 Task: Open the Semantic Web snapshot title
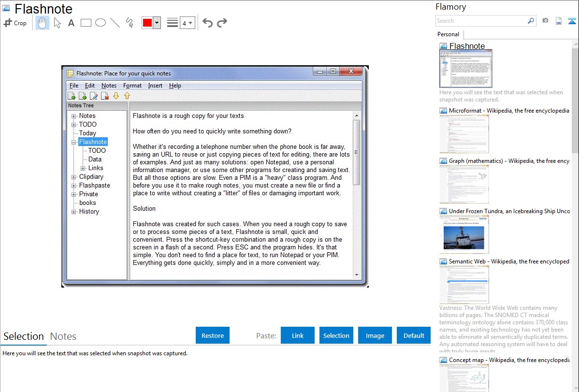tap(509, 261)
